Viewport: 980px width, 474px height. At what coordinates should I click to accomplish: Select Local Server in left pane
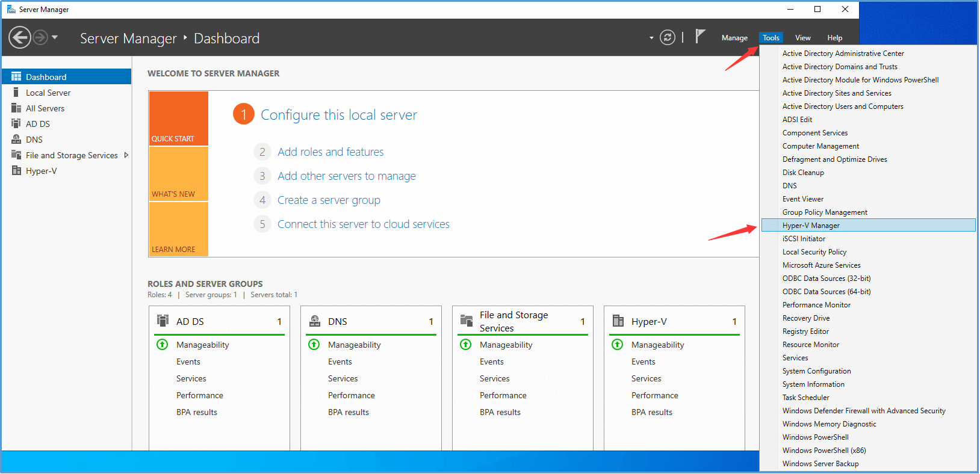(48, 93)
